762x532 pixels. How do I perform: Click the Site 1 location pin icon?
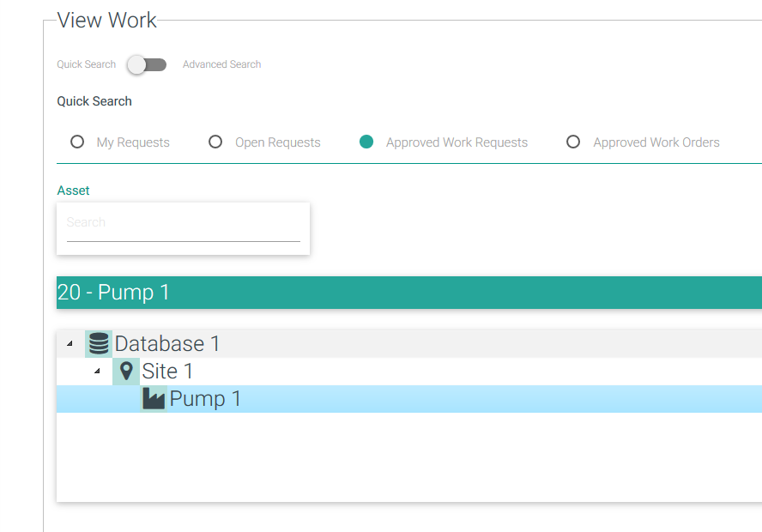126,372
